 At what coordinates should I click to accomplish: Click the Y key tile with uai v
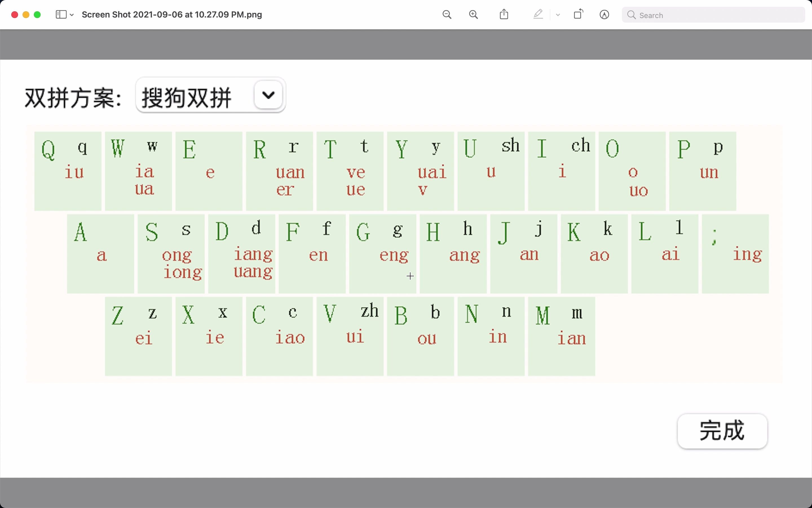[420, 171]
